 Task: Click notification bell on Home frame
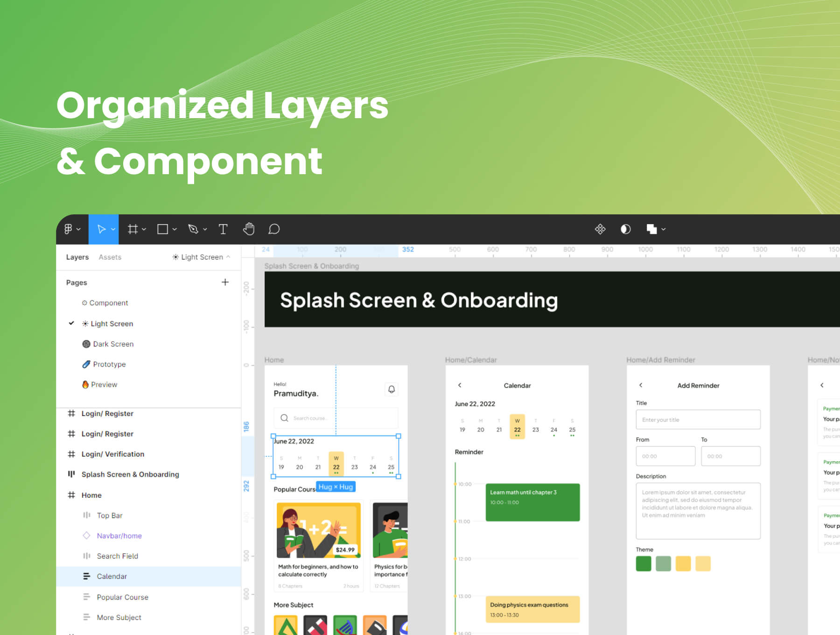[392, 389]
